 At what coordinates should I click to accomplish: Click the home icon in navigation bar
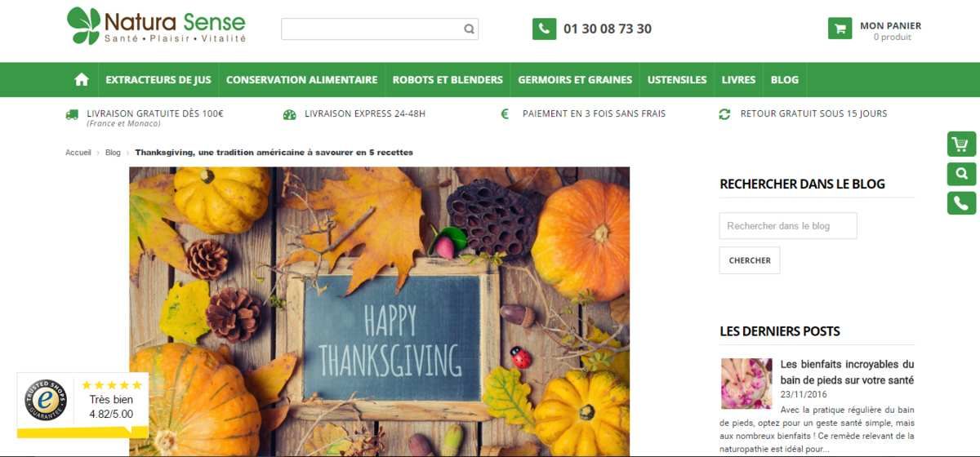pos(82,80)
